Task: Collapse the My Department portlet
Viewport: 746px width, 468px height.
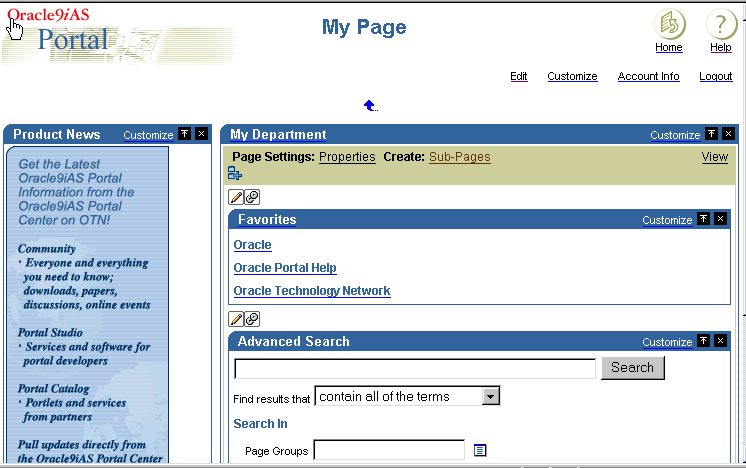Action: [711, 134]
